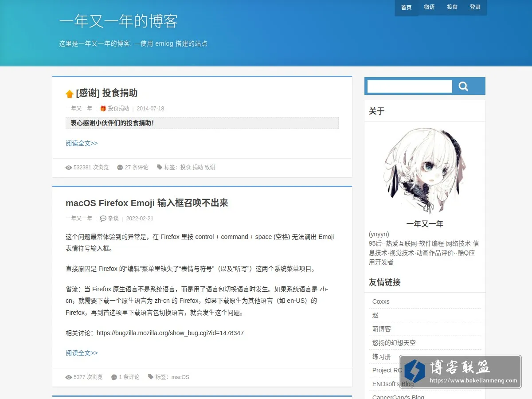Open the macOS Firefox Emoji post title
Image resolution: width=532 pixels, height=399 pixels.
coord(147,203)
